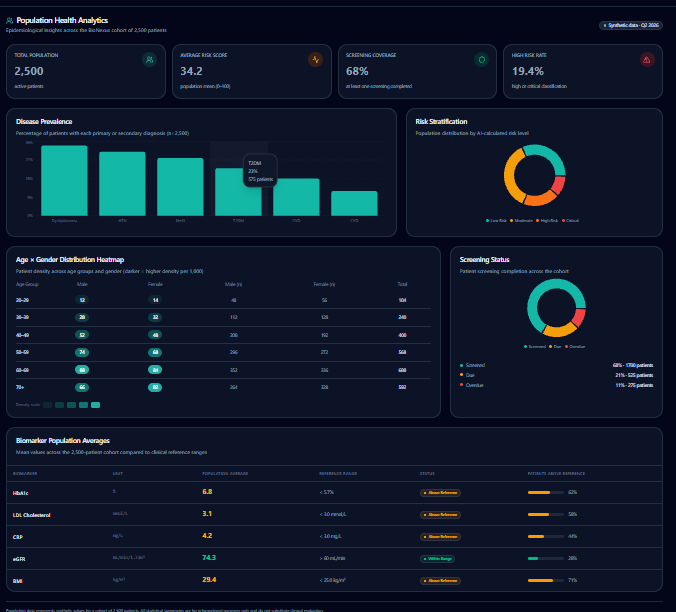Screen dimensions: 676x612
Task: Click the Screening Coverage shield icon
Action: tap(482, 59)
